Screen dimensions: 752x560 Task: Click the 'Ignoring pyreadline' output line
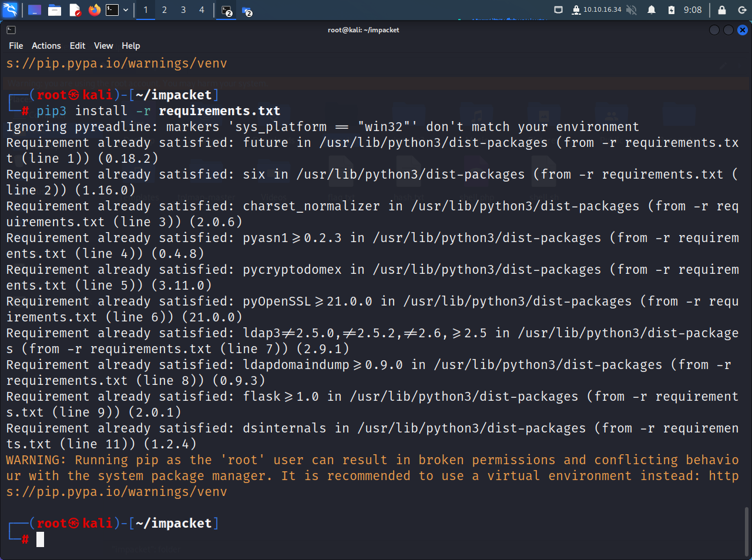323,127
